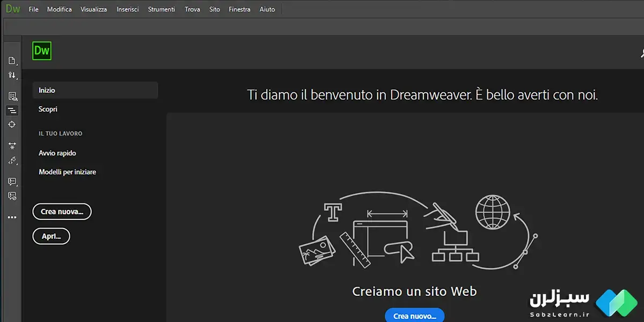Image resolution: width=644 pixels, height=322 pixels.
Task: Open Modelli per iniziare
Action: pyautogui.click(x=67, y=172)
